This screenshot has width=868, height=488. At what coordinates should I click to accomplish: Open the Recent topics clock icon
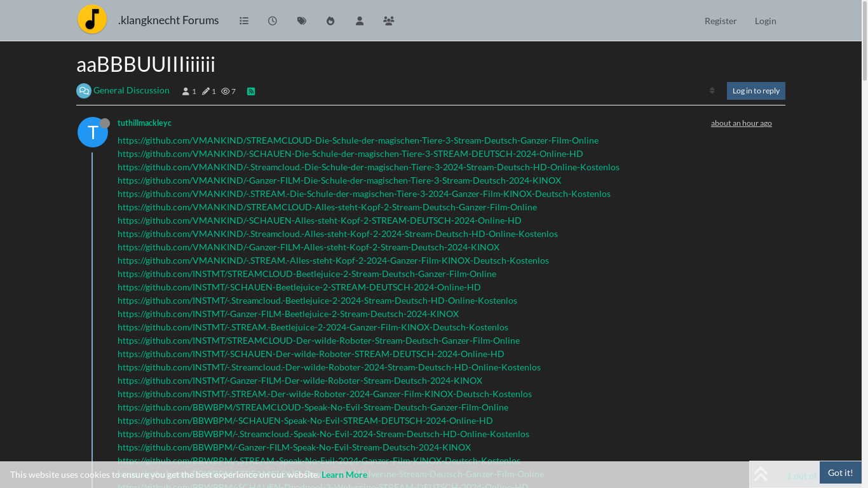pyautogui.click(x=273, y=21)
